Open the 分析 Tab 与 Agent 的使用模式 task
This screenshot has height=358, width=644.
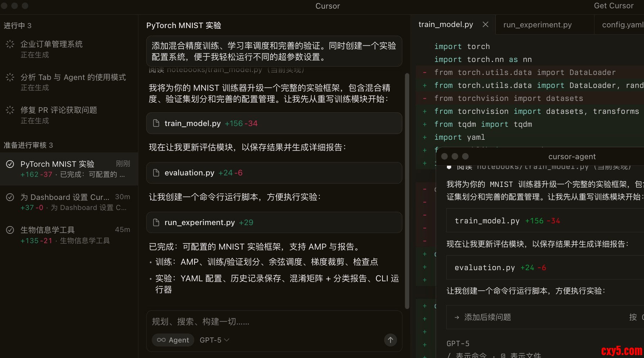point(72,82)
